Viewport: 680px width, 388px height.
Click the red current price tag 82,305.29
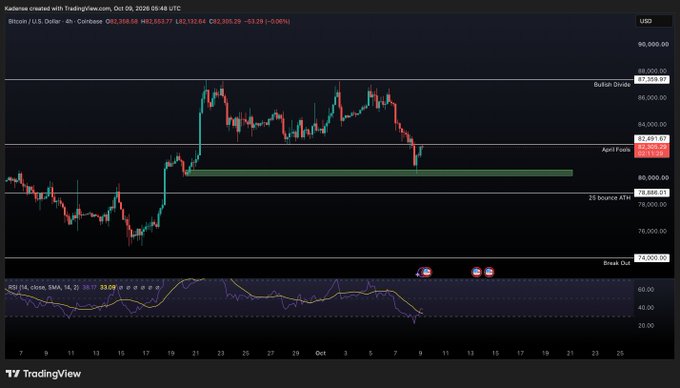pos(651,150)
